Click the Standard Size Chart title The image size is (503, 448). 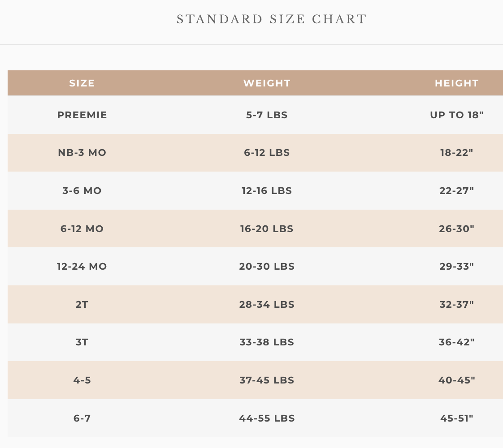[272, 19]
